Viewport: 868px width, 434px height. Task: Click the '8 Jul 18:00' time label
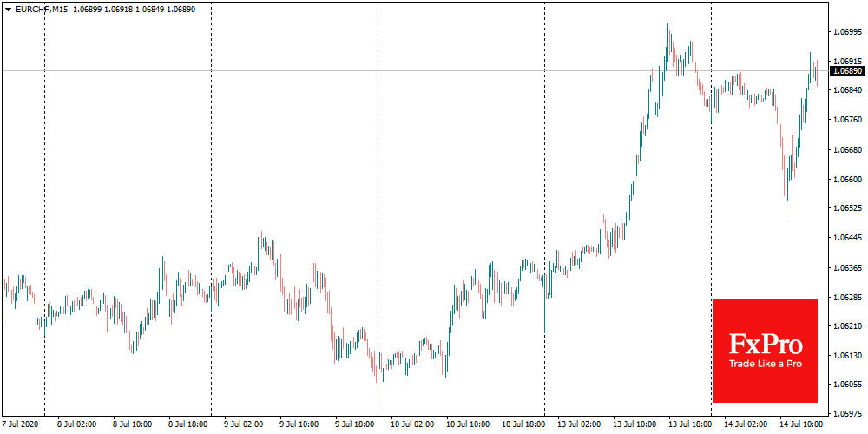188,425
